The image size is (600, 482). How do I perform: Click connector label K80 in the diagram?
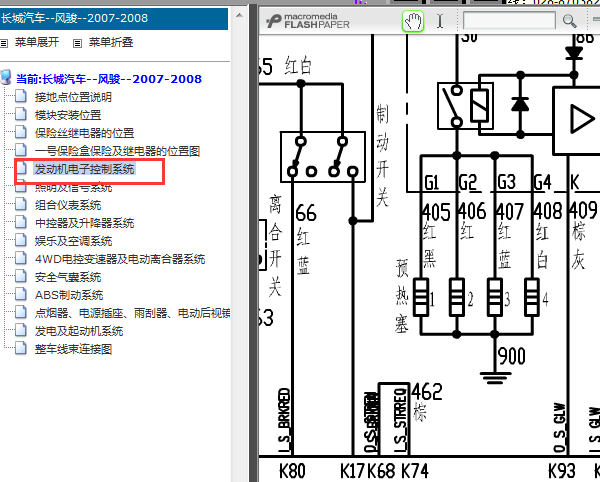click(292, 471)
